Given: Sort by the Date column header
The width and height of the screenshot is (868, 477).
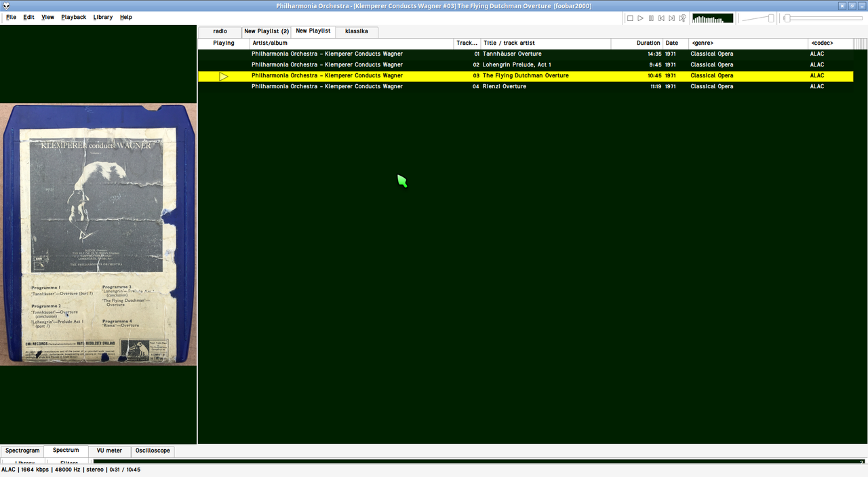Looking at the screenshot, I should point(675,43).
